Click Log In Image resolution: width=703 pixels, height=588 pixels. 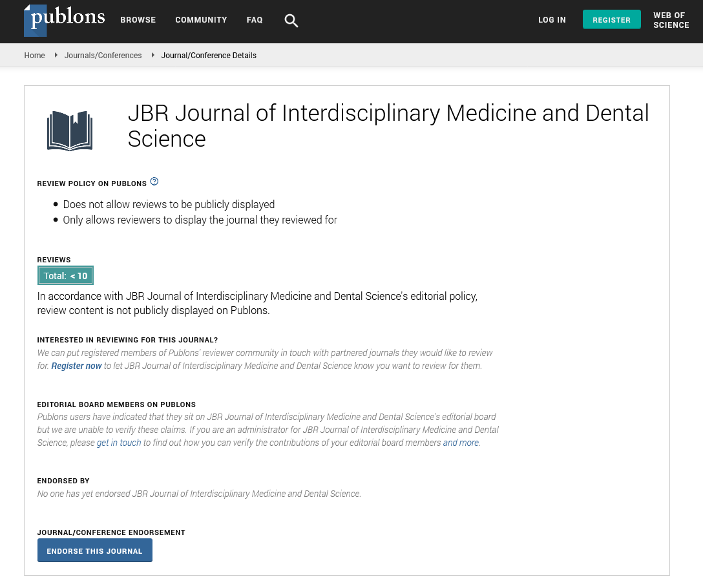coord(552,20)
